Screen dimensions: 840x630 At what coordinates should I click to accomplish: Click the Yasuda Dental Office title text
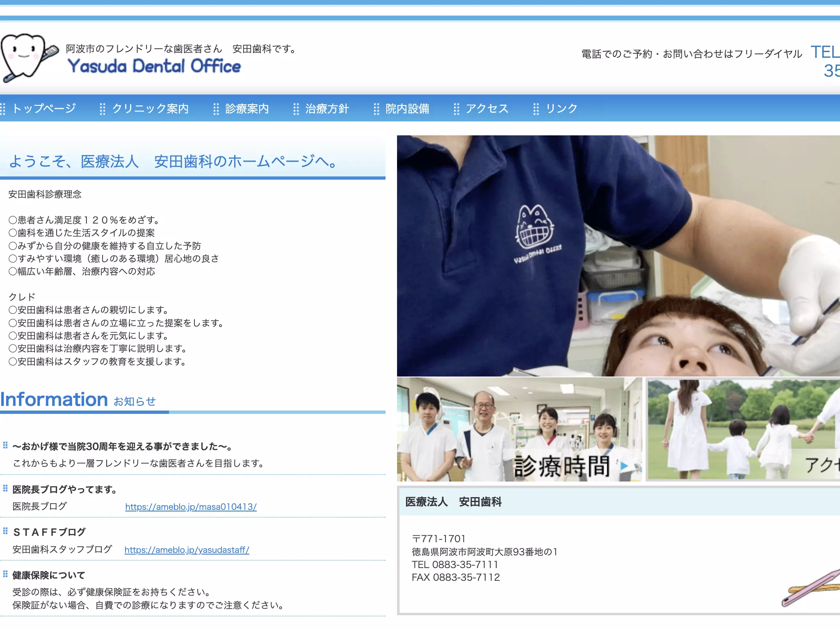[154, 66]
